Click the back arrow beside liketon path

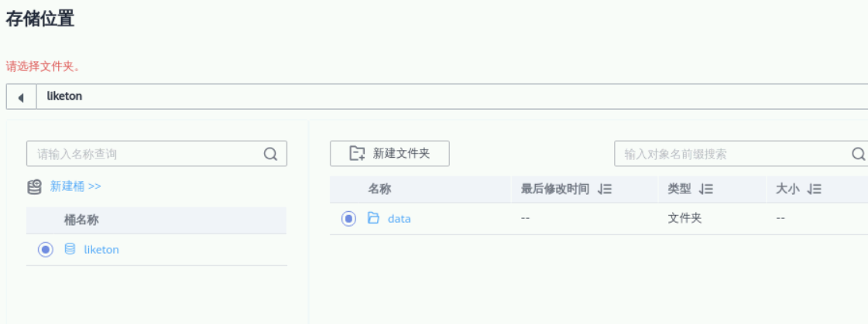pyautogui.click(x=21, y=97)
